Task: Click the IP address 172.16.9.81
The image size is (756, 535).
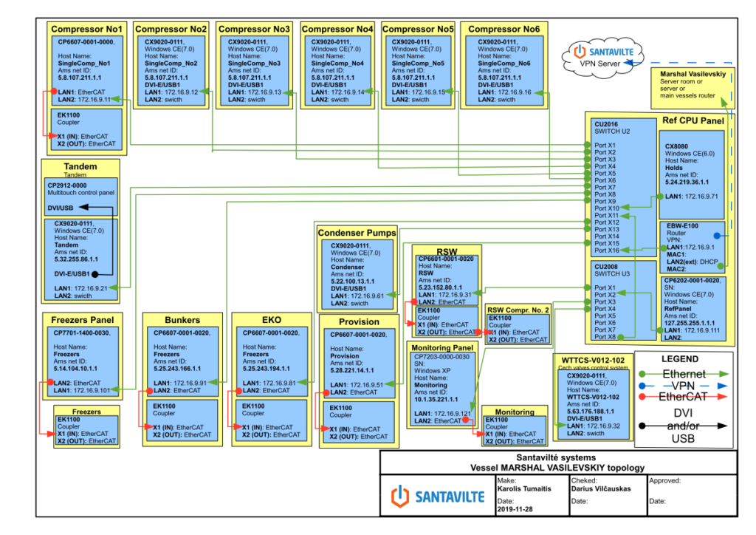Action: coord(279,383)
